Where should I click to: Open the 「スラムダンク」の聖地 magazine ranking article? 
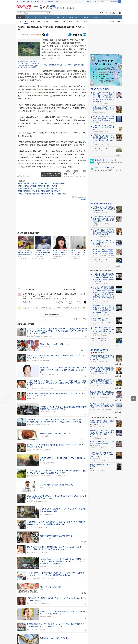pos(104,209)
